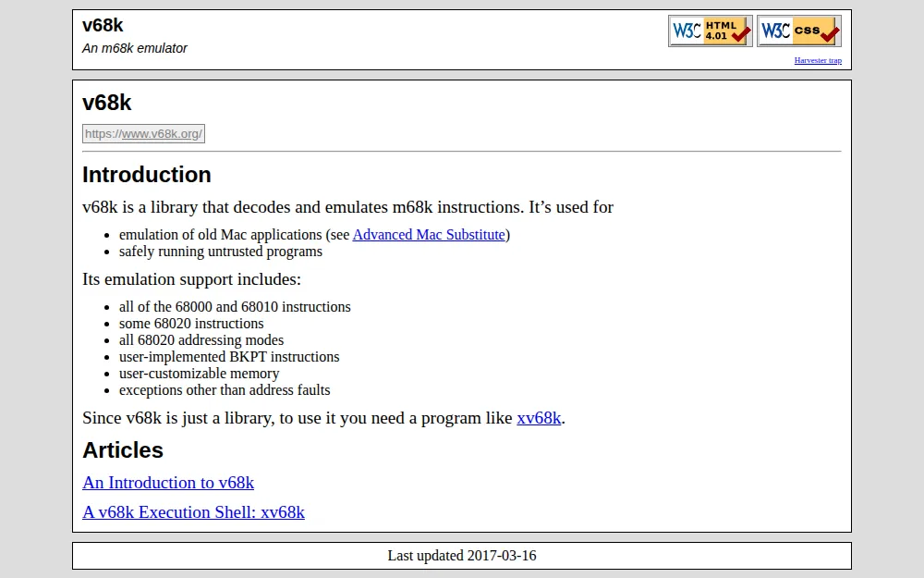
Task: Click 'some 68020 instructions' list item
Action: pos(191,323)
